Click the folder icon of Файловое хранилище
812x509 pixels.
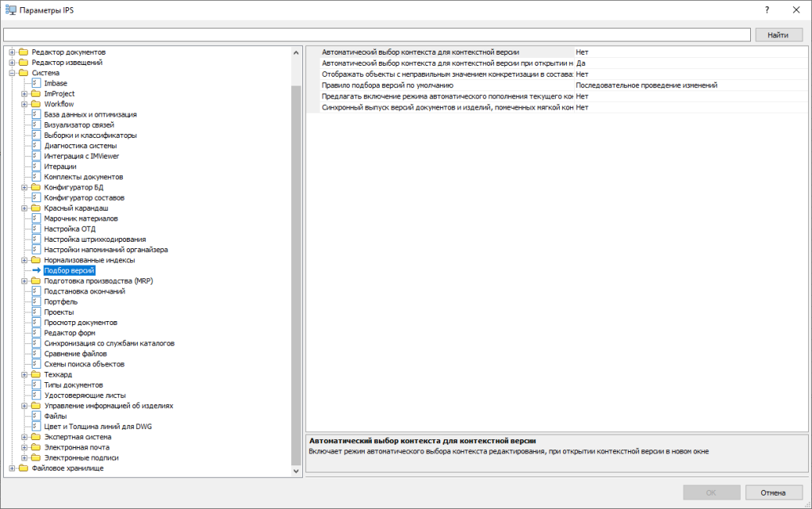click(23, 468)
